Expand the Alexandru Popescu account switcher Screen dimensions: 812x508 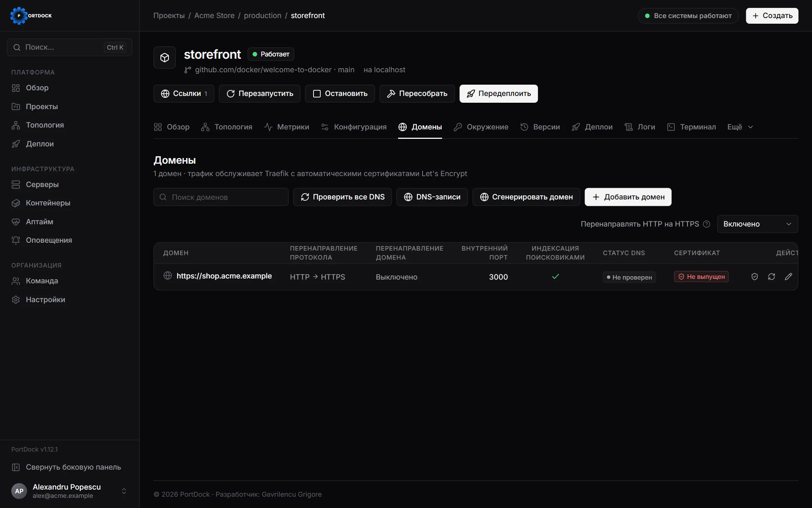point(69,491)
